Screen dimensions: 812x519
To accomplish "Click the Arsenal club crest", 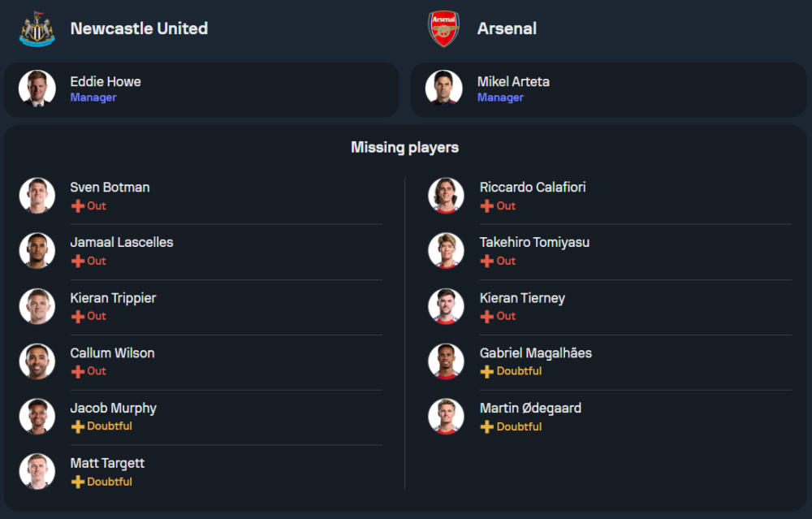I will tap(444, 28).
